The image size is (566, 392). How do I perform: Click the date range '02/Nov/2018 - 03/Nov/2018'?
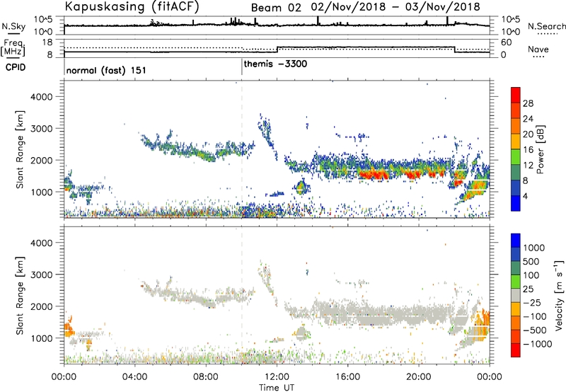pyautogui.click(x=395, y=7)
